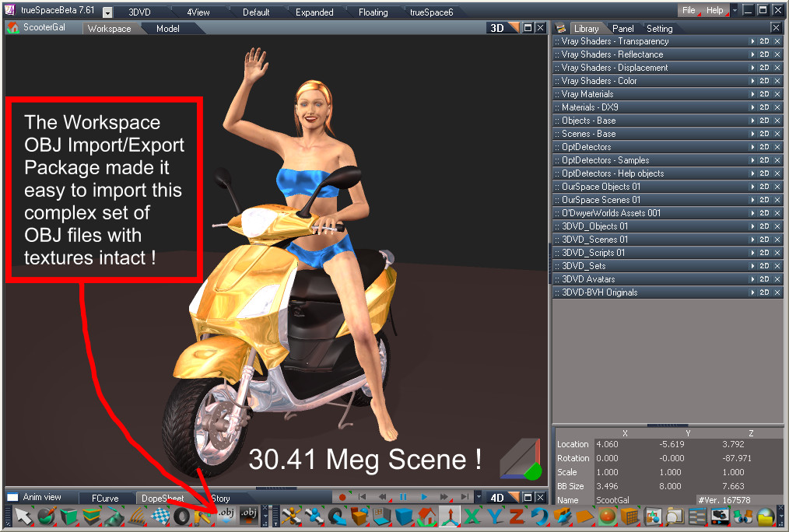Open the File menu
This screenshot has height=532, width=789.
[689, 10]
